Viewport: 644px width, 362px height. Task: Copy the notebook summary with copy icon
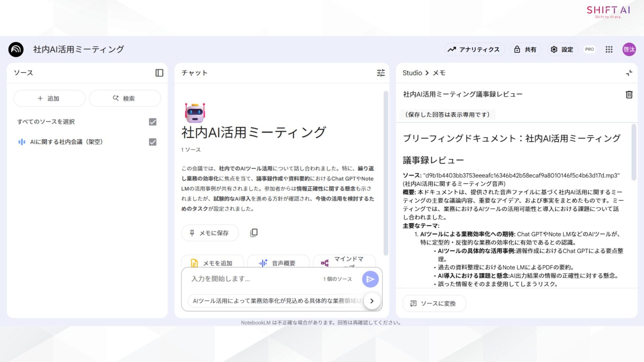pyautogui.click(x=254, y=233)
